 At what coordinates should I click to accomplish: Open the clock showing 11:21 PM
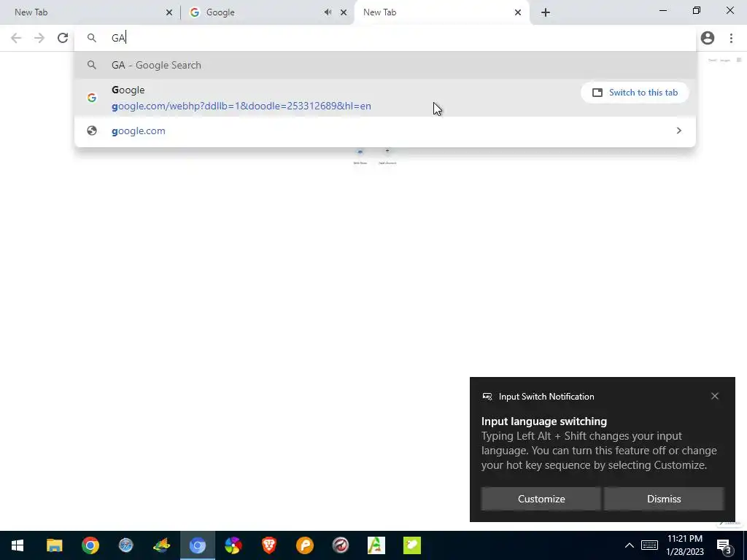tap(685, 545)
